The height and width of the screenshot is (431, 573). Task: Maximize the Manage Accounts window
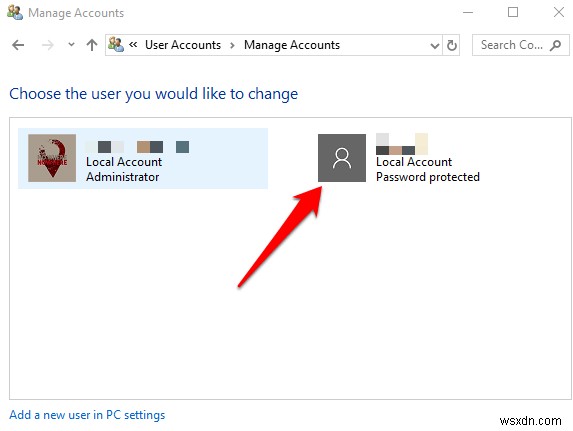point(513,12)
